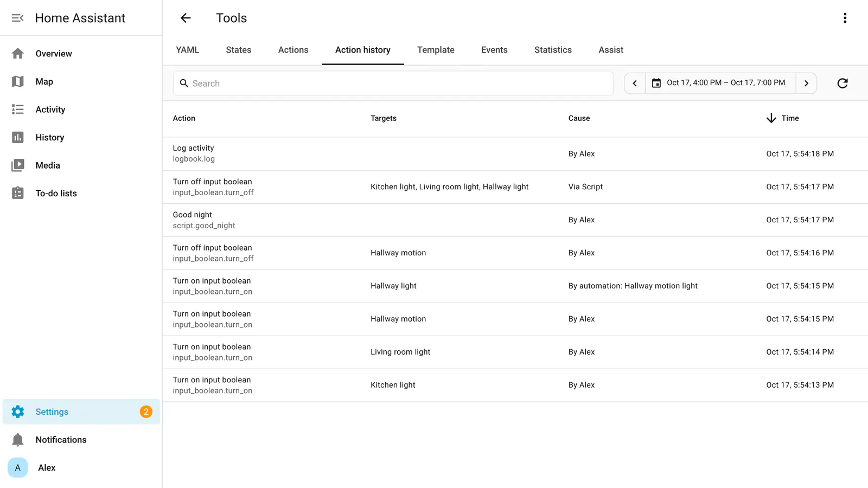The width and height of the screenshot is (868, 488).
Task: Switch to the YAML tab
Action: tap(188, 50)
